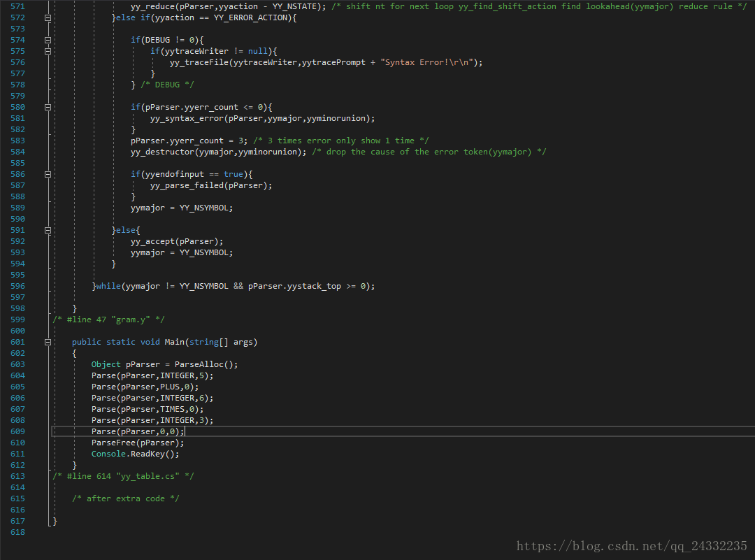Click the /* after extra code */ comment

126,499
